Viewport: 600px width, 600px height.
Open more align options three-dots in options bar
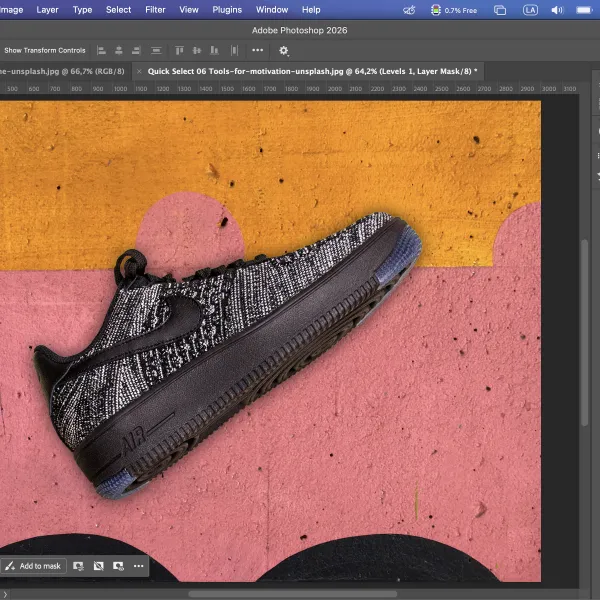(258, 50)
